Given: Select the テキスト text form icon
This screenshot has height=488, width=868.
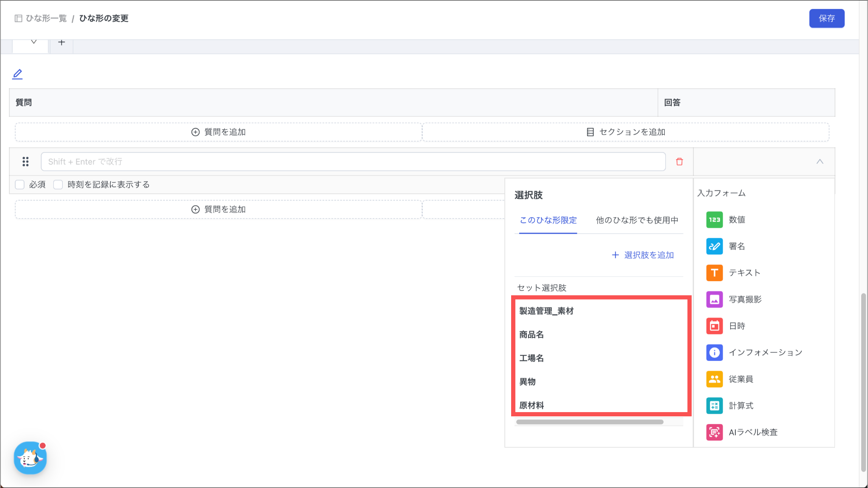Looking at the screenshot, I should pyautogui.click(x=714, y=273).
